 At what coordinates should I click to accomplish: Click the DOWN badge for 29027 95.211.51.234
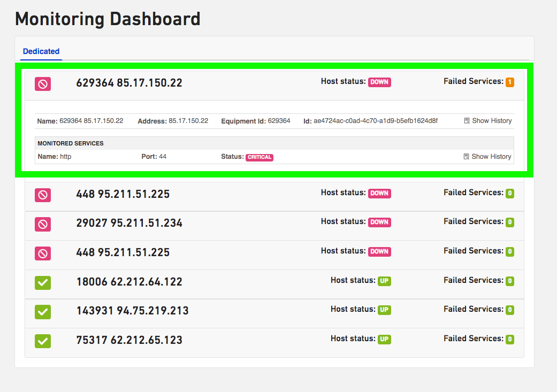coord(379,222)
